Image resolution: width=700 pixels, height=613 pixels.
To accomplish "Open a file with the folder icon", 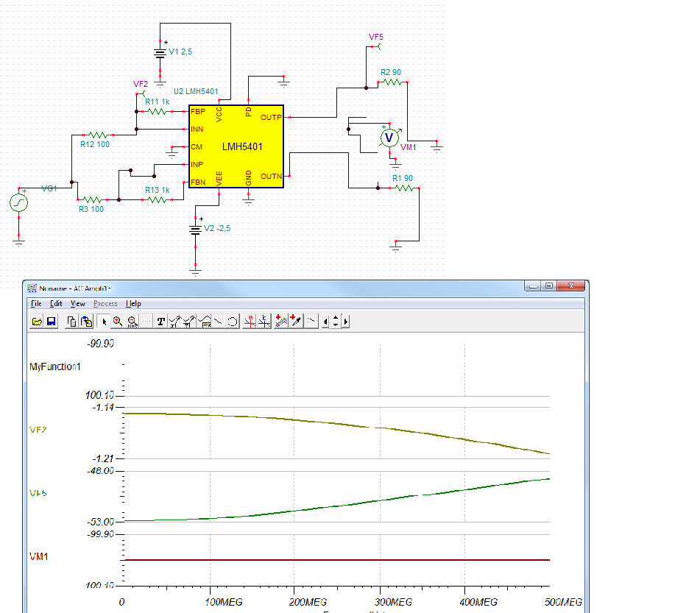I will (x=37, y=322).
